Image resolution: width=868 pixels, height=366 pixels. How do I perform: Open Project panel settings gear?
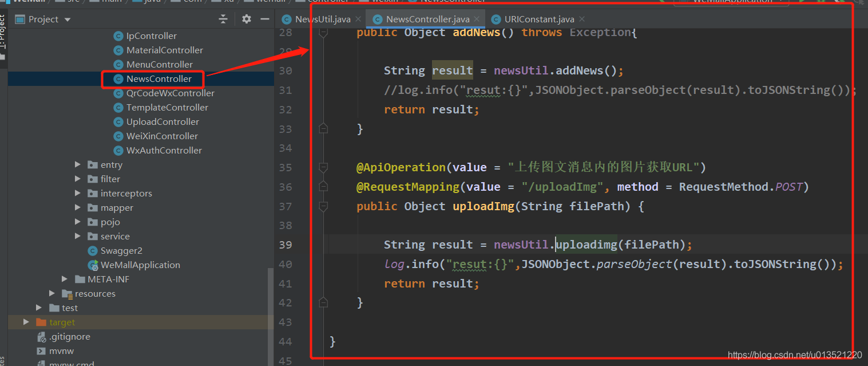[247, 19]
